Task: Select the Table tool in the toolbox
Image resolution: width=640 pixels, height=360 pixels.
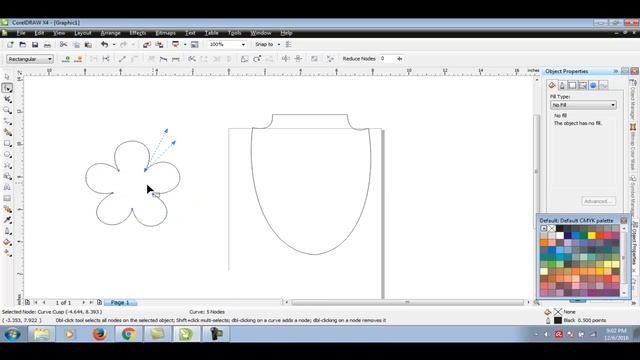Action: pos(7,198)
